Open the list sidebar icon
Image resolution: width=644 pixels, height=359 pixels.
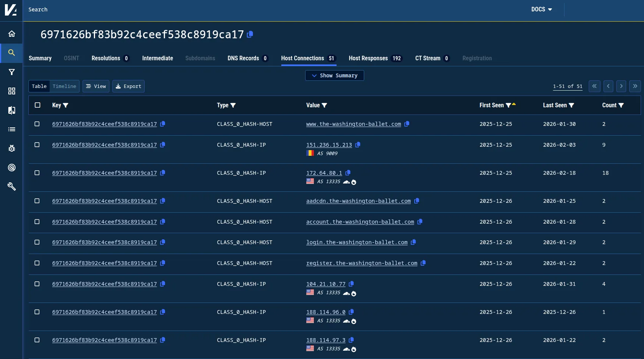click(12, 129)
